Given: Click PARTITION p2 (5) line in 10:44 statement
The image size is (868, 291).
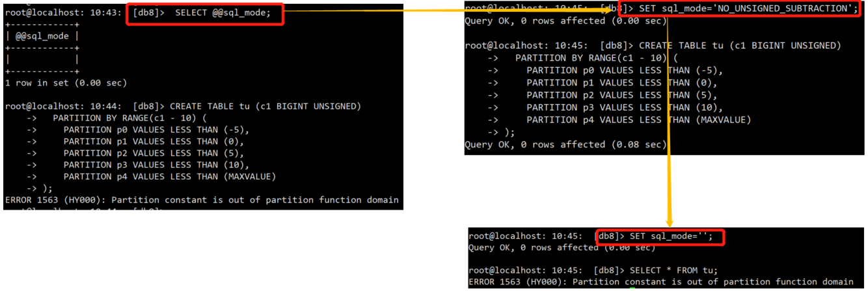Looking at the screenshot, I should pos(154,153).
